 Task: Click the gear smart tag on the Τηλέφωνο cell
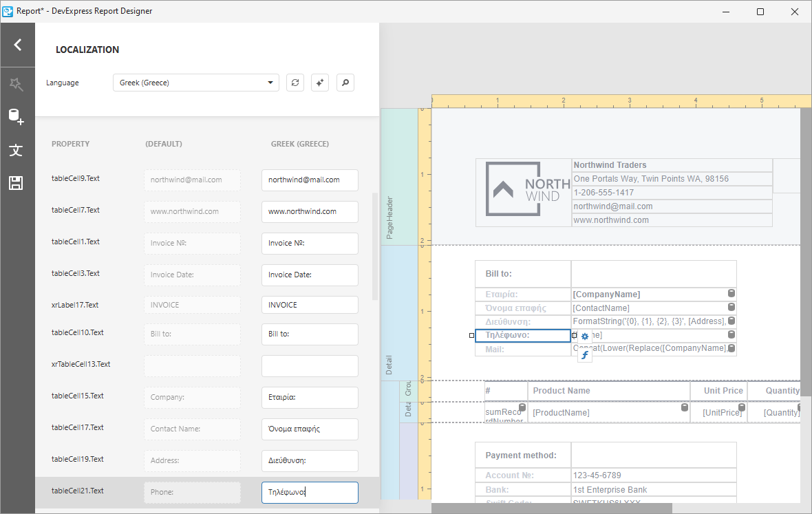click(585, 335)
